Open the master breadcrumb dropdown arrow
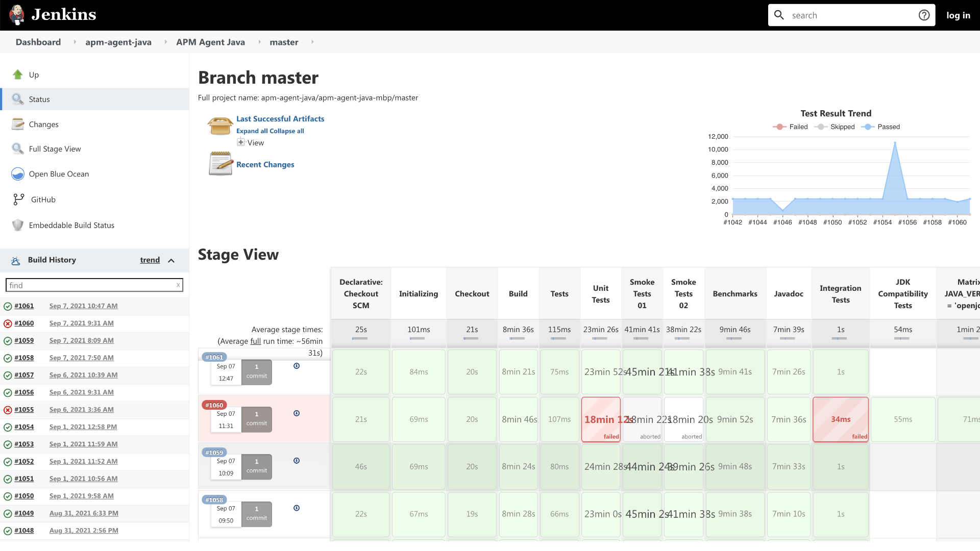 [312, 42]
